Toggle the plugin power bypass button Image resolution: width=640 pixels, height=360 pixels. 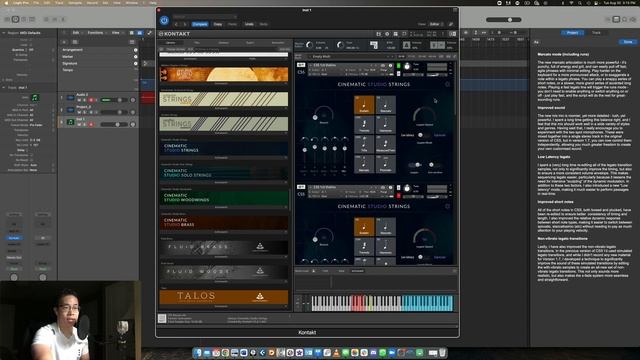pos(164,20)
